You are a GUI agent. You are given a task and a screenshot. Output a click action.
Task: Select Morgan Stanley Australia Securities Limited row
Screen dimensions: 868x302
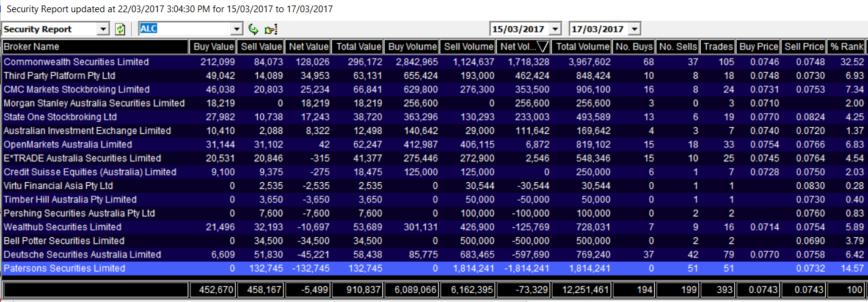pos(434,103)
